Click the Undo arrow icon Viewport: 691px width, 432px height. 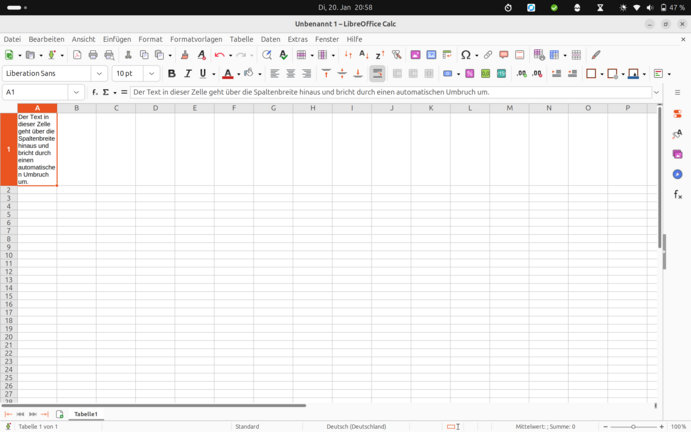219,55
